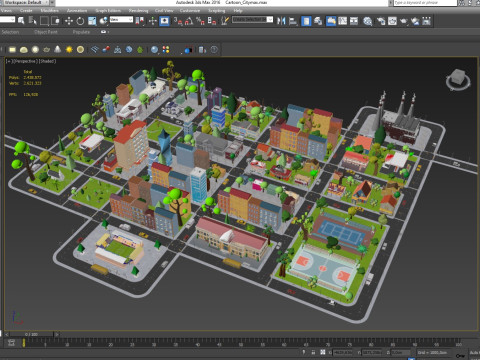Click the cone primitive icon

coord(58,50)
